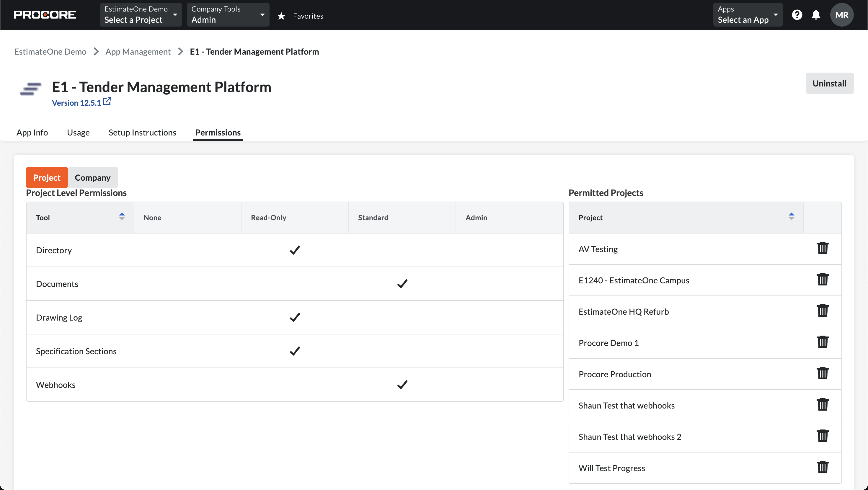Open the notifications bell
Viewport: 868px width, 490px height.
[816, 15]
